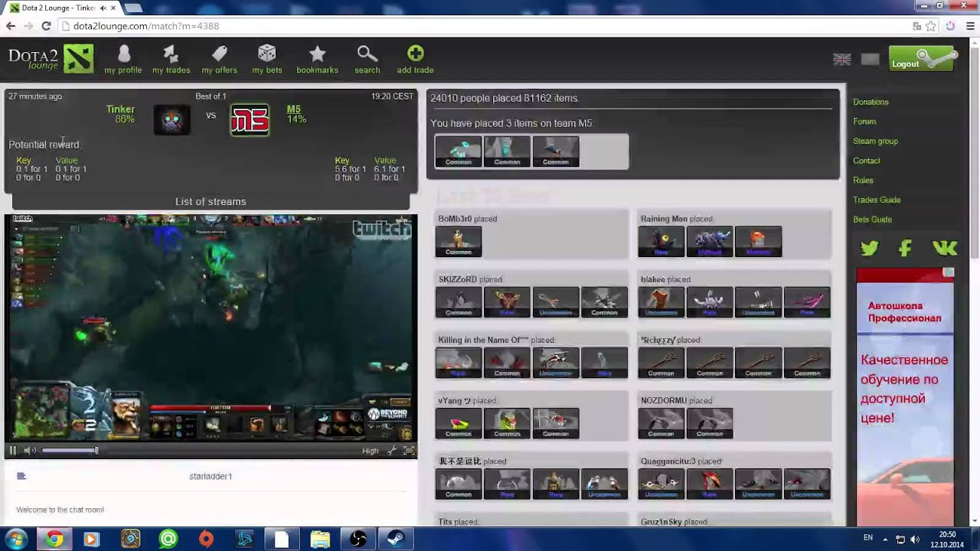This screenshot has width=980, height=551.
Task: Open the High quality dropdown
Action: click(371, 451)
